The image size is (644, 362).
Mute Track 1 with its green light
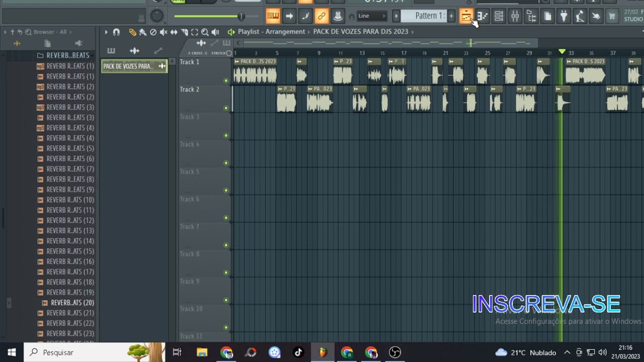click(226, 80)
